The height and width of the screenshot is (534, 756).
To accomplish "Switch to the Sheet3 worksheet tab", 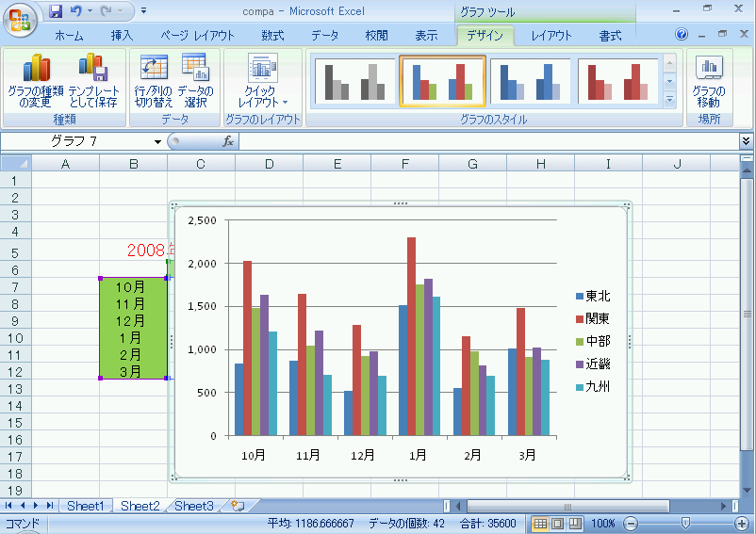I will (193, 507).
